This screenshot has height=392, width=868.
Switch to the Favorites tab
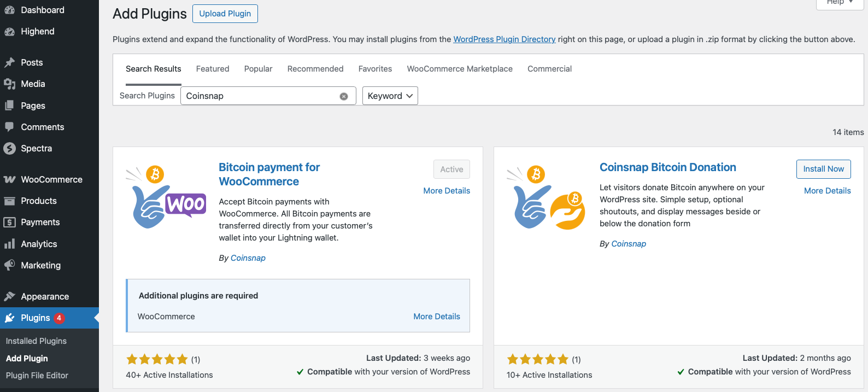[x=375, y=69]
